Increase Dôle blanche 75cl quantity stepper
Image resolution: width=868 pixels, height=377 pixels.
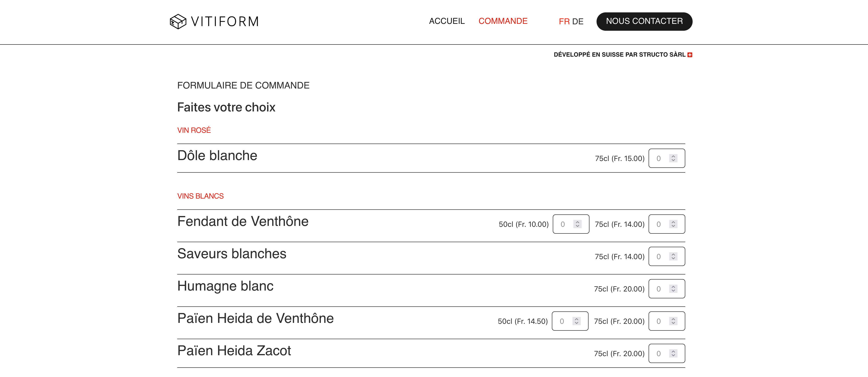pyautogui.click(x=673, y=156)
